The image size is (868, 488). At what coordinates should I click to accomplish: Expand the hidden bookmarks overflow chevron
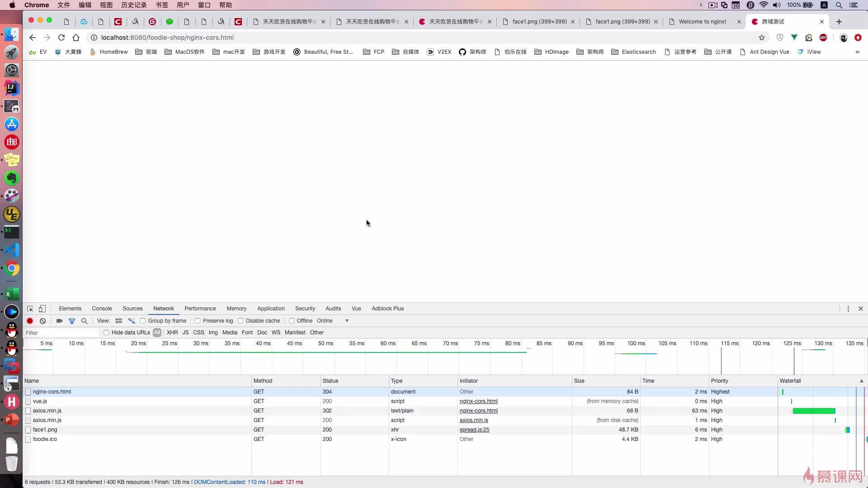click(x=857, y=52)
